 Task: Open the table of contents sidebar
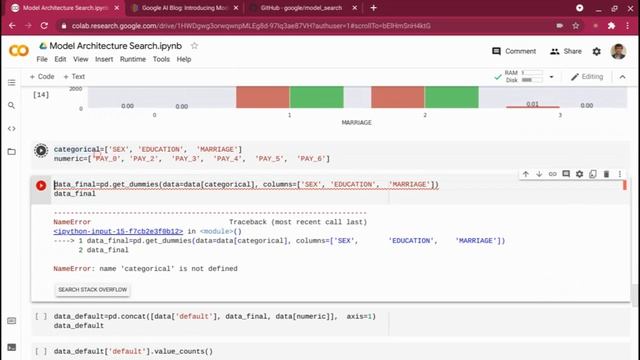coord(11,82)
